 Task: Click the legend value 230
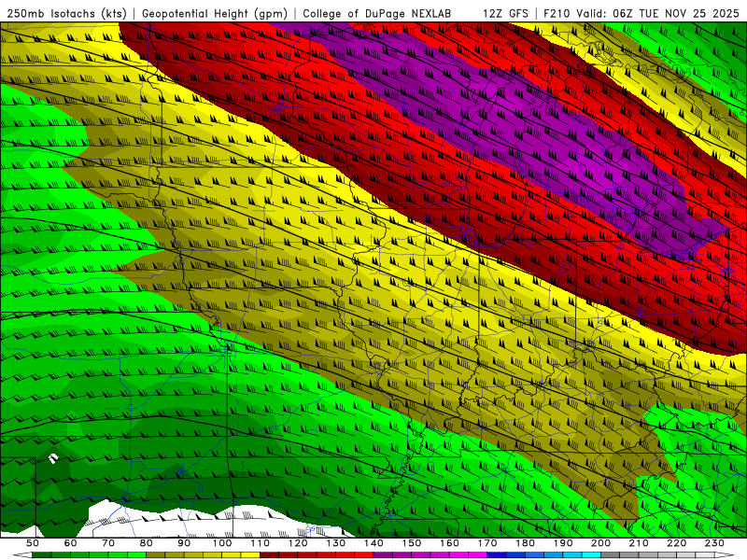tap(714, 543)
